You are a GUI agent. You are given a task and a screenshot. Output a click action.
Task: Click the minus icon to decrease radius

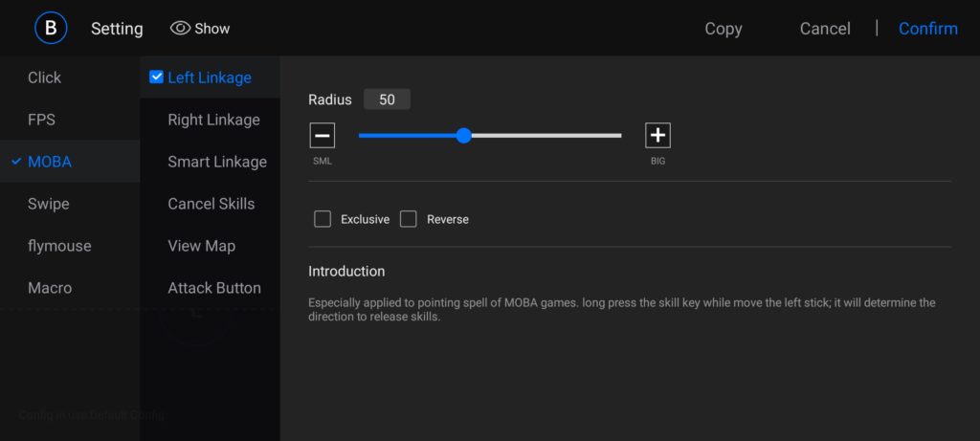coord(323,136)
